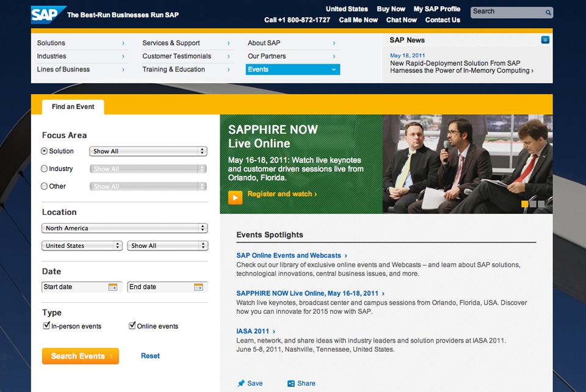This screenshot has width=586, height=392.
Task: Open the End date calendar icon
Action: coord(198,287)
